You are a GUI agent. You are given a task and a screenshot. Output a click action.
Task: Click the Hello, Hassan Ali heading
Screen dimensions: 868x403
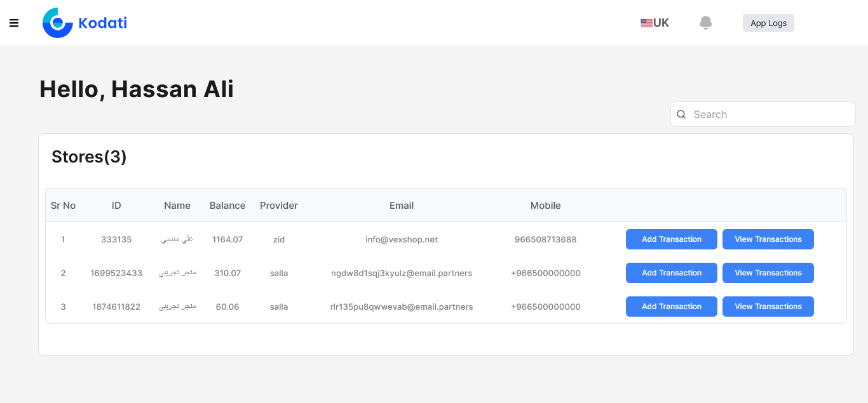(137, 89)
